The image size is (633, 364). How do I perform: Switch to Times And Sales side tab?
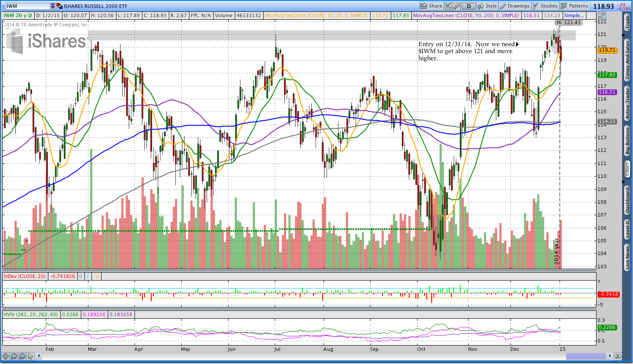pyautogui.click(x=627, y=60)
